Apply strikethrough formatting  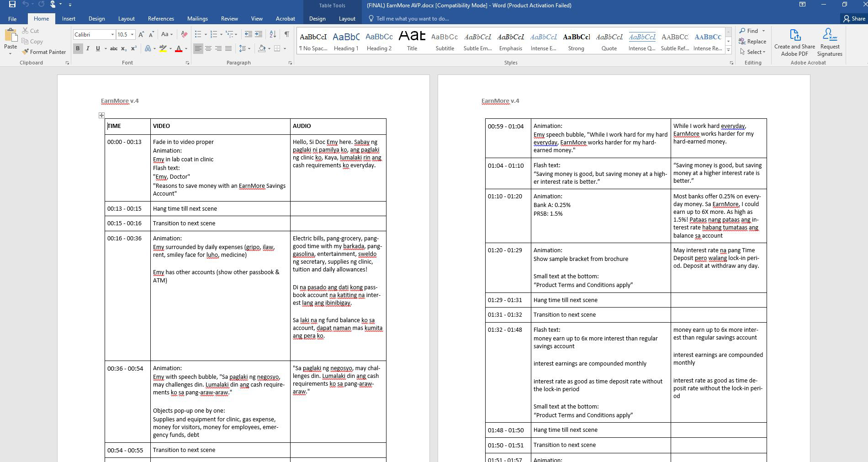pos(114,48)
